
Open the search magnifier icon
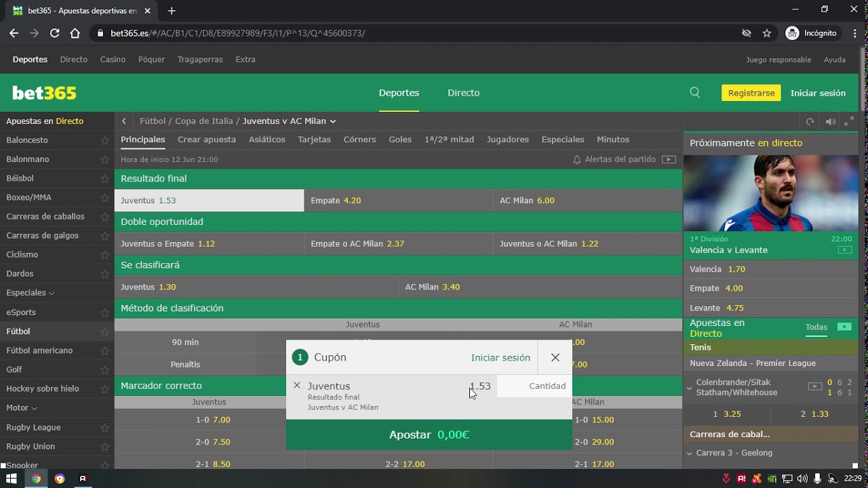(694, 93)
